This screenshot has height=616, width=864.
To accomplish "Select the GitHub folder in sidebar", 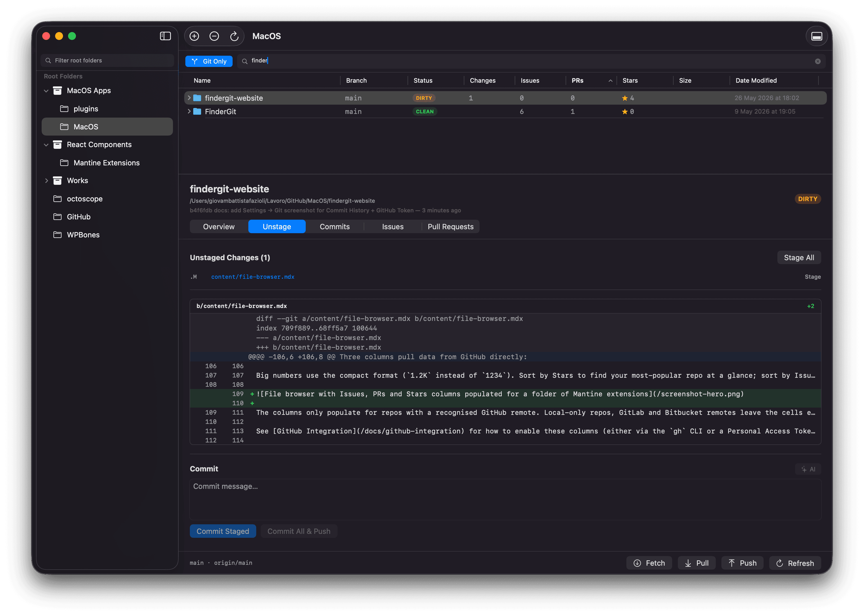I will (107, 217).
